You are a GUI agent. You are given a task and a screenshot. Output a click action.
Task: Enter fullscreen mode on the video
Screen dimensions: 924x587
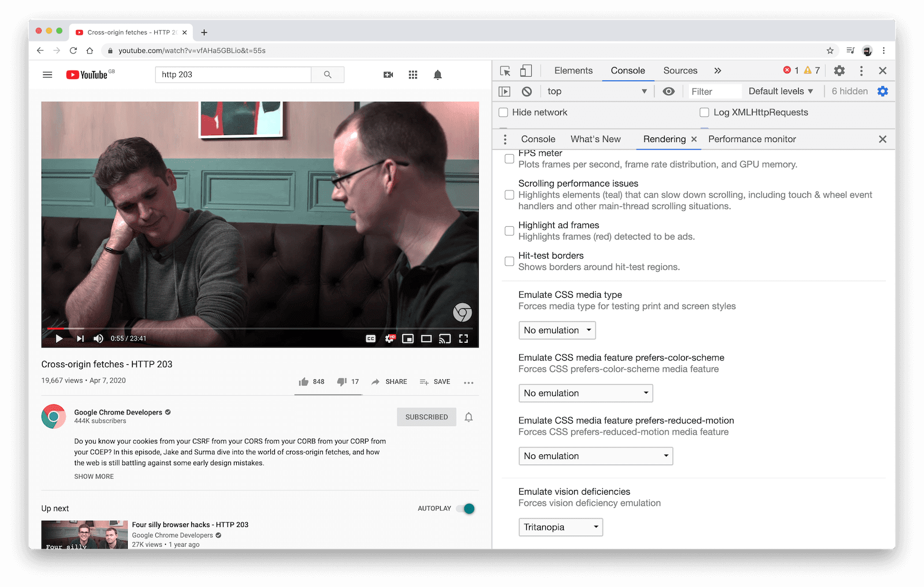[464, 339]
